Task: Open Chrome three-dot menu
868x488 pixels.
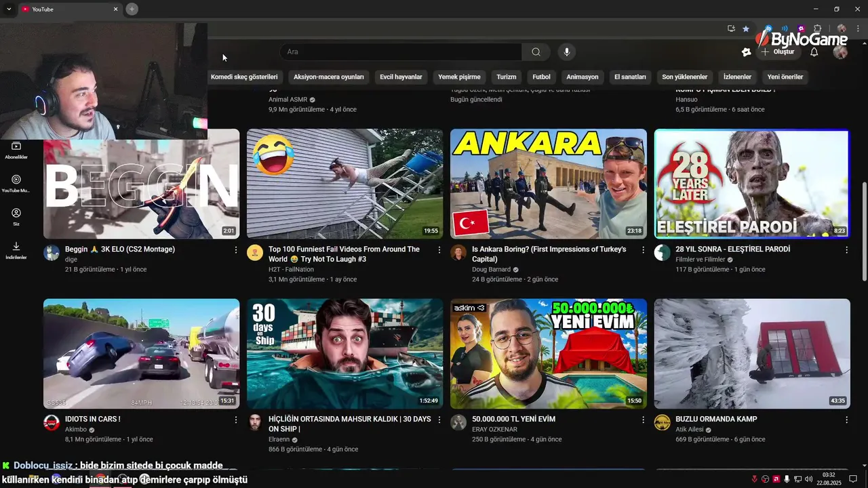Action: pos(858,28)
